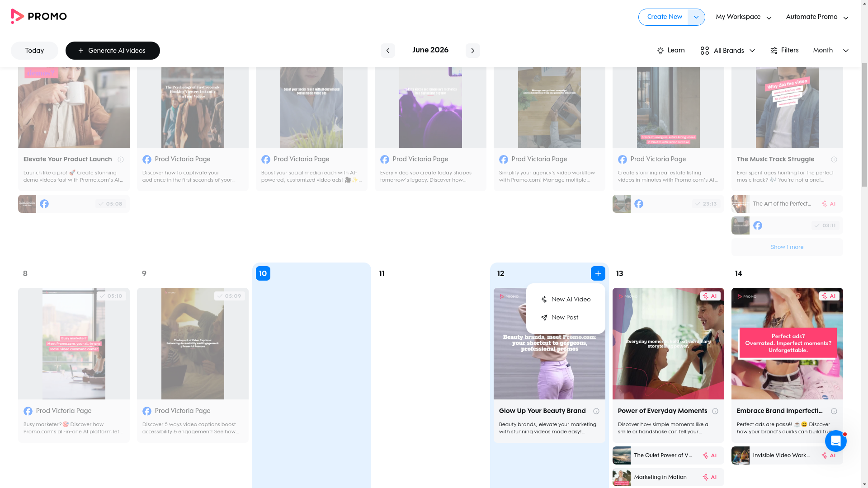
Task: Click Elevate Your Product Launch title
Action: 67,160
